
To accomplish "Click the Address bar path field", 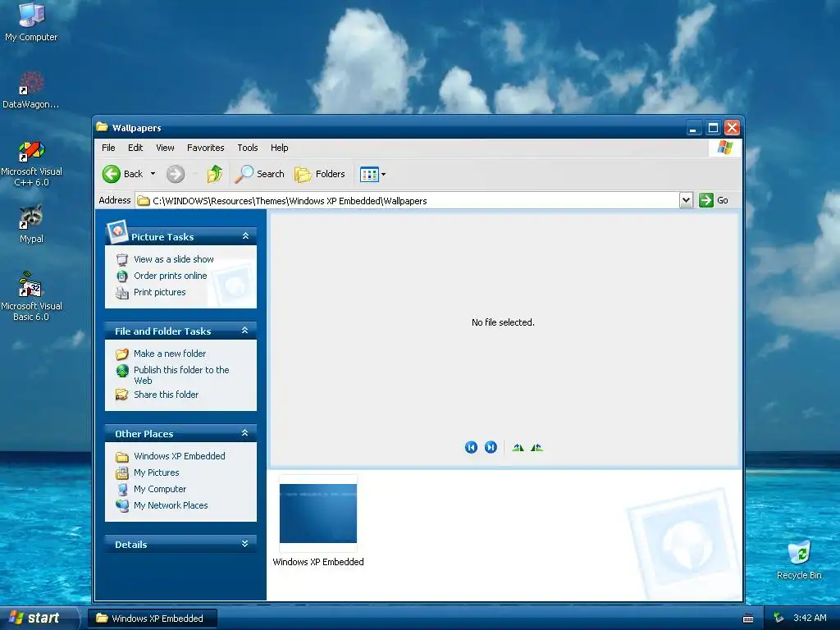I will click(x=407, y=200).
